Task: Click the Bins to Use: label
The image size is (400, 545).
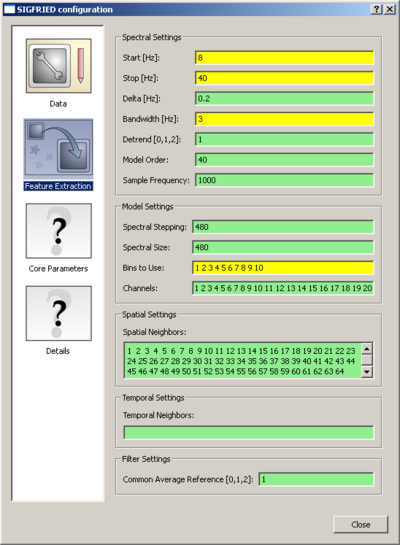Action: tap(144, 268)
